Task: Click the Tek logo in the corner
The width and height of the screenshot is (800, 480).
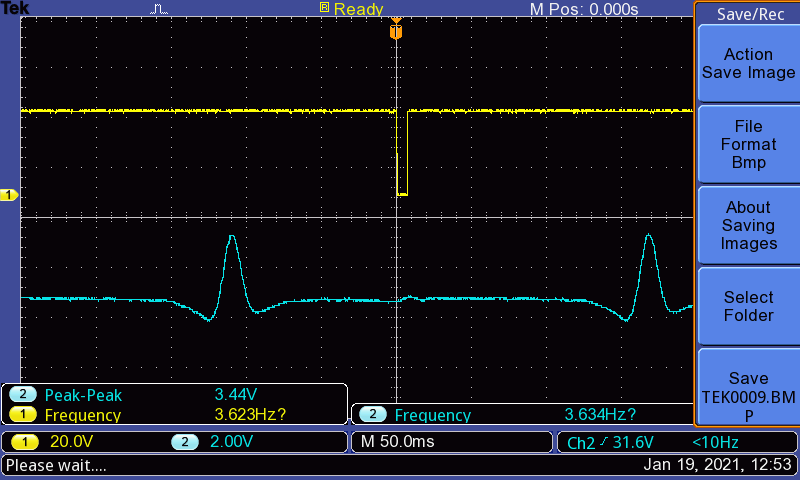Action: (x=14, y=8)
